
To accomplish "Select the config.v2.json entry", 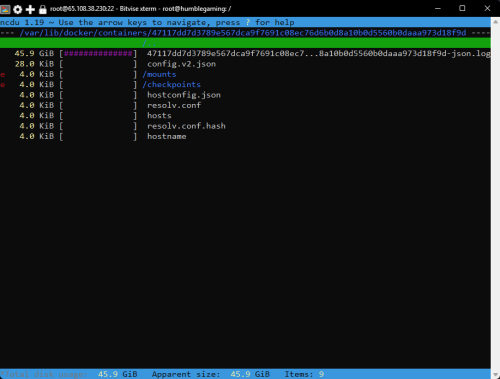I will (182, 64).
